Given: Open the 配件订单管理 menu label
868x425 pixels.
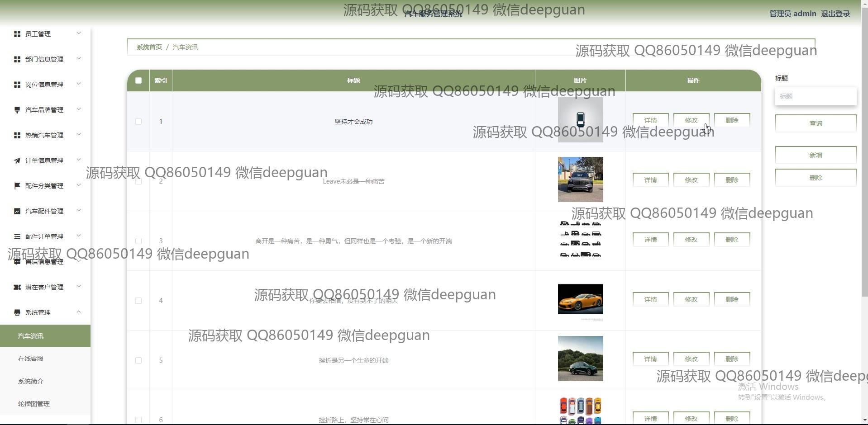Looking at the screenshot, I should pyautogui.click(x=44, y=236).
